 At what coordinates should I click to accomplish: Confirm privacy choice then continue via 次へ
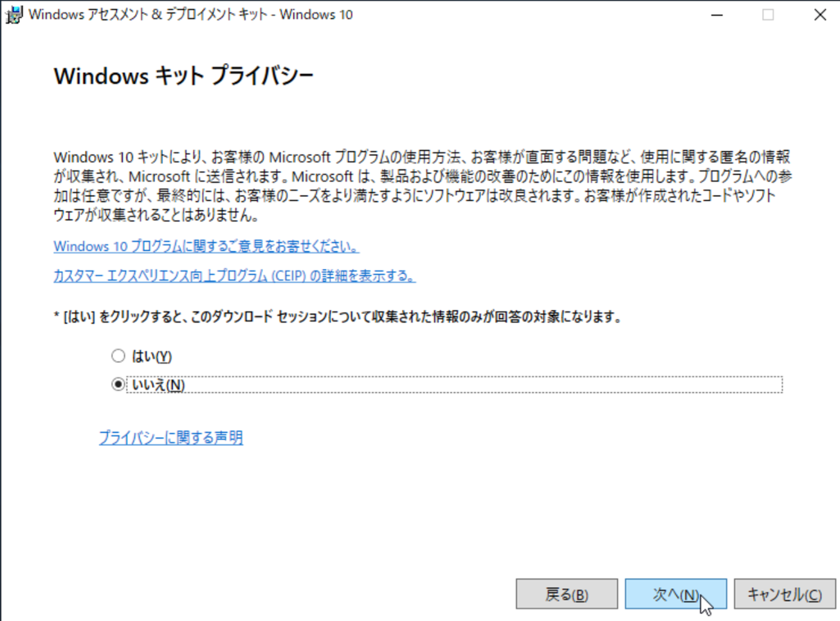[675, 593]
